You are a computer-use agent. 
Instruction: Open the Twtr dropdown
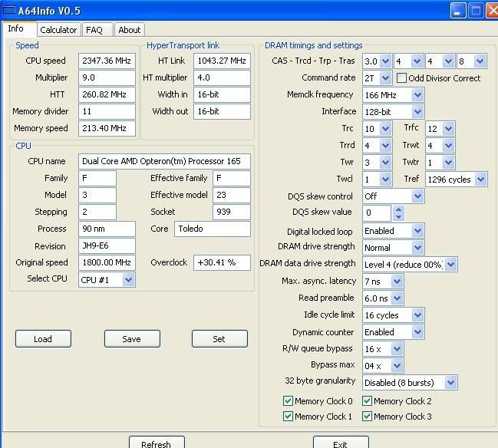click(x=440, y=162)
